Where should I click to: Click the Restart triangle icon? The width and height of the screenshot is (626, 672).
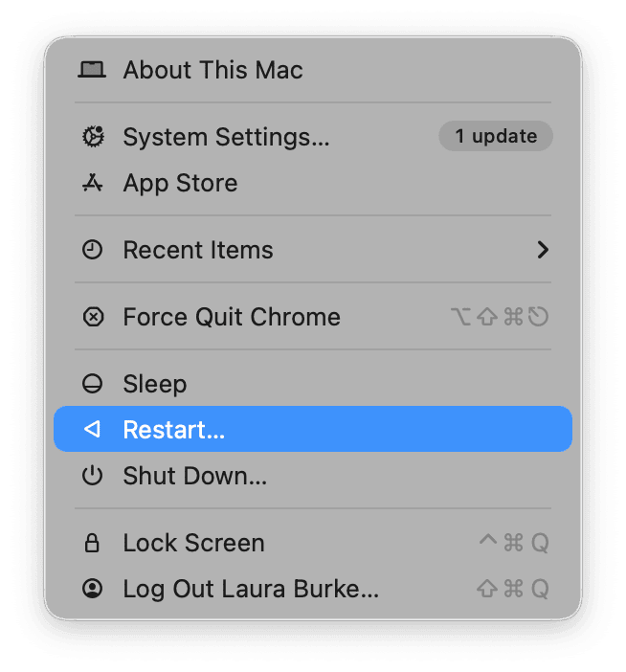pyautogui.click(x=93, y=430)
